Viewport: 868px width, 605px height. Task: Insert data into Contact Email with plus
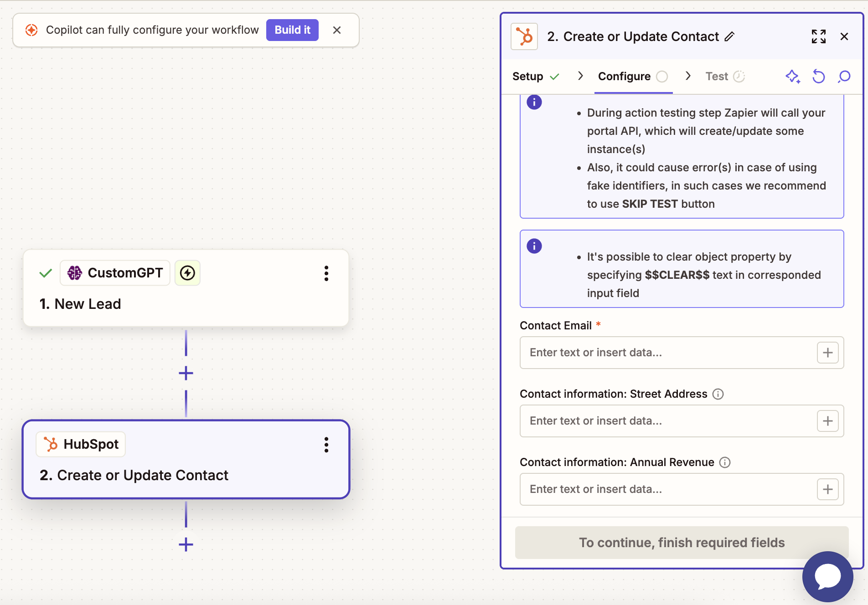[x=828, y=353]
